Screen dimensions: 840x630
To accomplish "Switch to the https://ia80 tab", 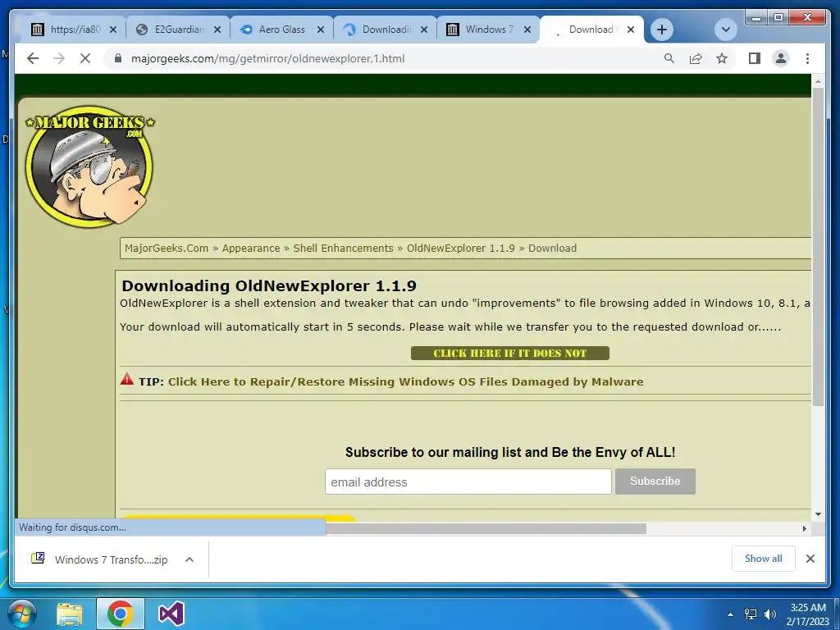I will tap(65, 30).
